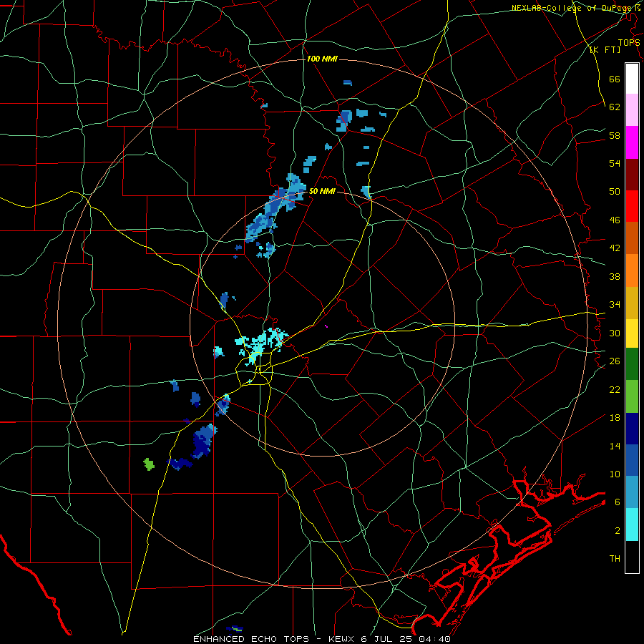The image size is (644, 644).
Task: Click the 2 legend value
Action: click(x=618, y=531)
